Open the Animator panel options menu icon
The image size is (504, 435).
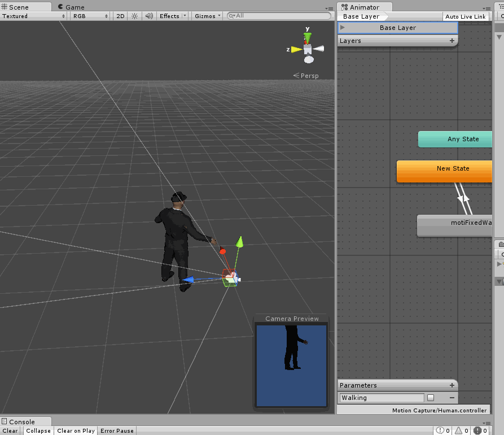487,8
